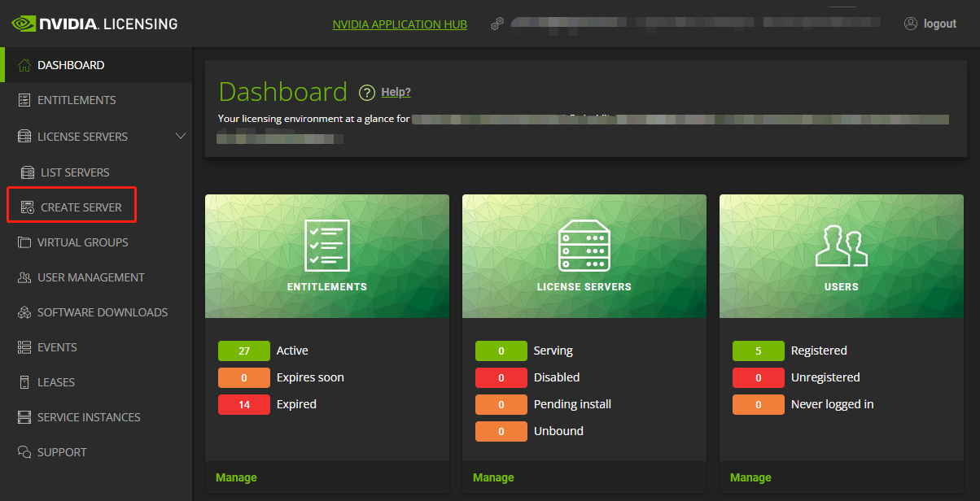Click the "Expired" entitlements label

coord(296,404)
